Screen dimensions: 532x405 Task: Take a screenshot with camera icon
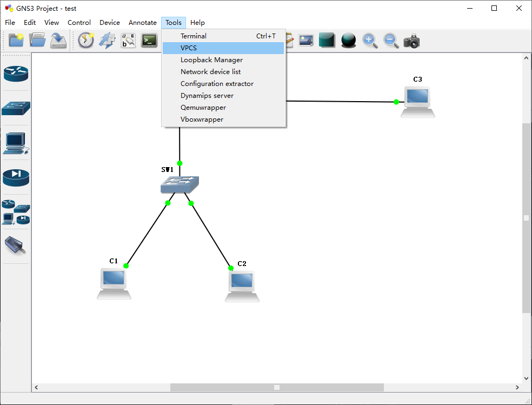click(411, 41)
